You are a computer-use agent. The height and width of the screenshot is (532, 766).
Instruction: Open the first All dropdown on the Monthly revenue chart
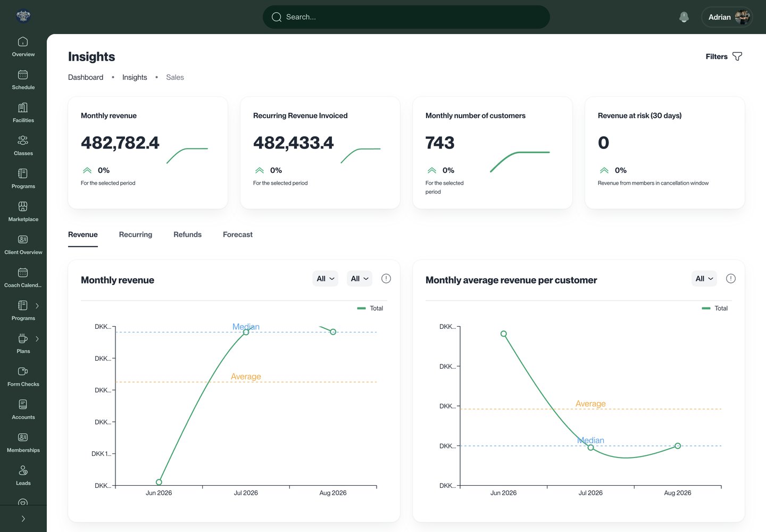coord(326,279)
